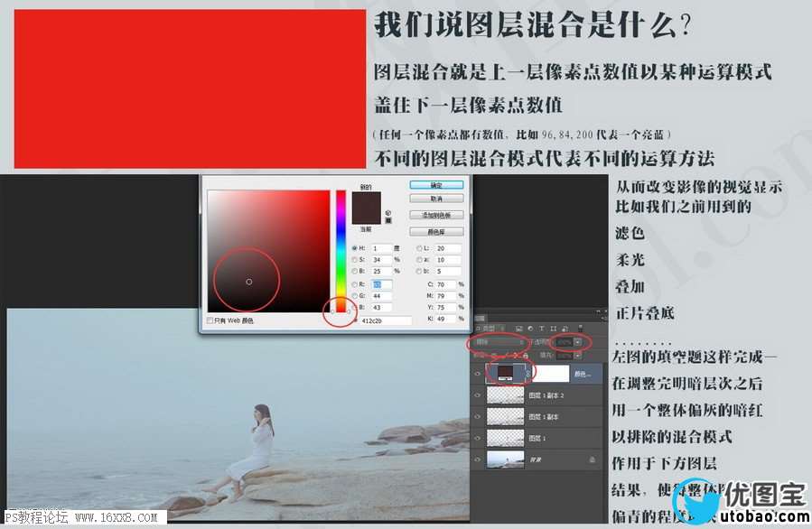812x529 pixels.
Task: Click the smart object filter icon
Action: (x=565, y=329)
